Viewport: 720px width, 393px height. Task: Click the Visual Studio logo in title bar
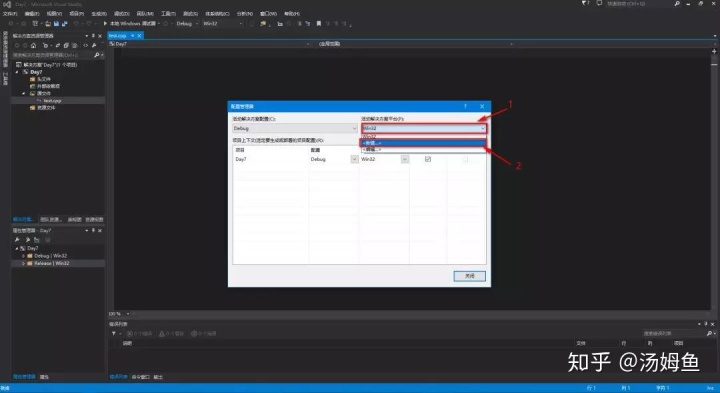(x=6, y=4)
